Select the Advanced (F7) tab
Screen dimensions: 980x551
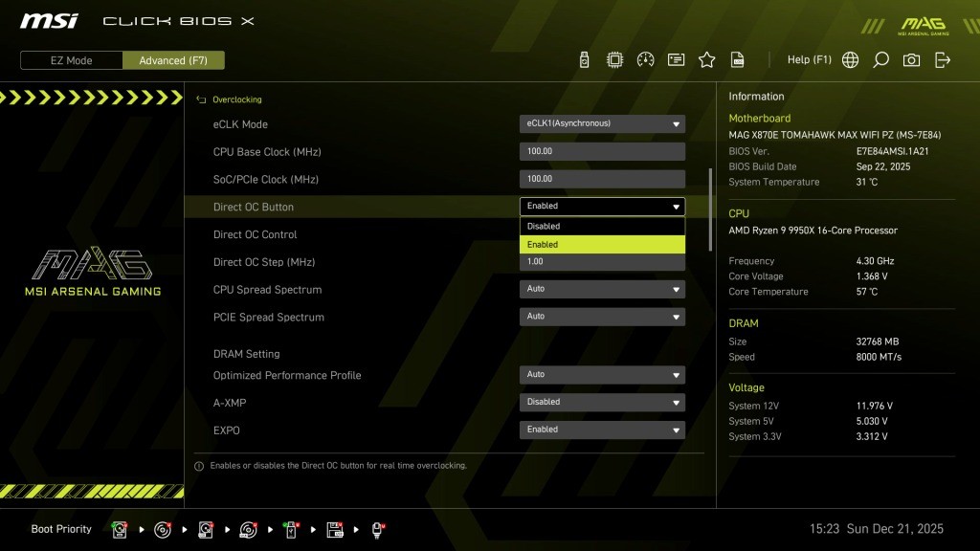173,60
